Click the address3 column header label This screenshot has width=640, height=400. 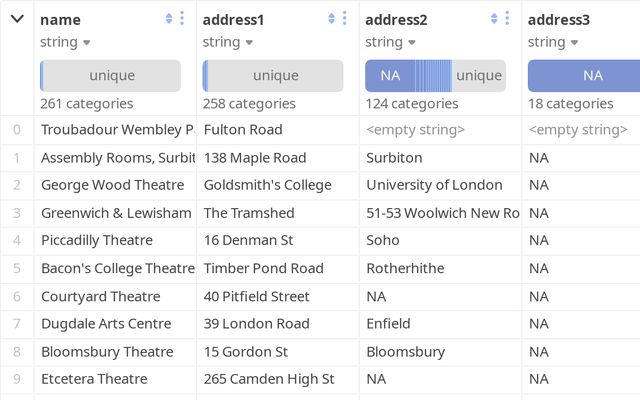(x=559, y=20)
